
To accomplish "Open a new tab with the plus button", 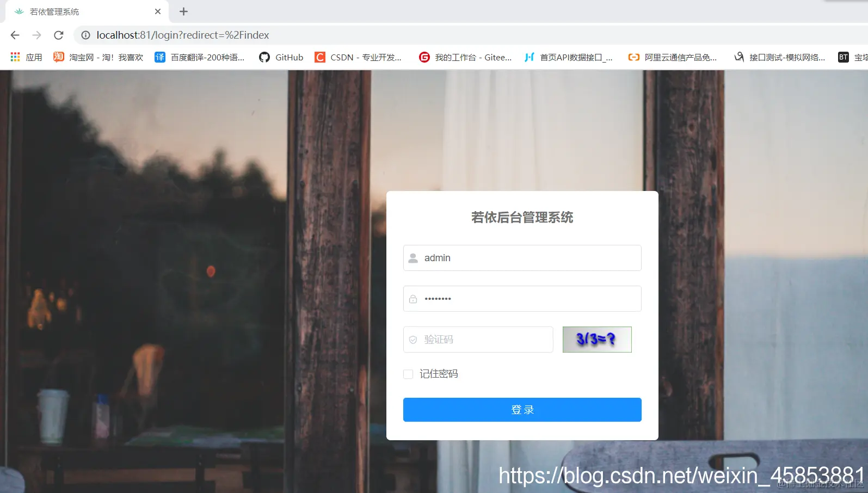I will coord(183,11).
